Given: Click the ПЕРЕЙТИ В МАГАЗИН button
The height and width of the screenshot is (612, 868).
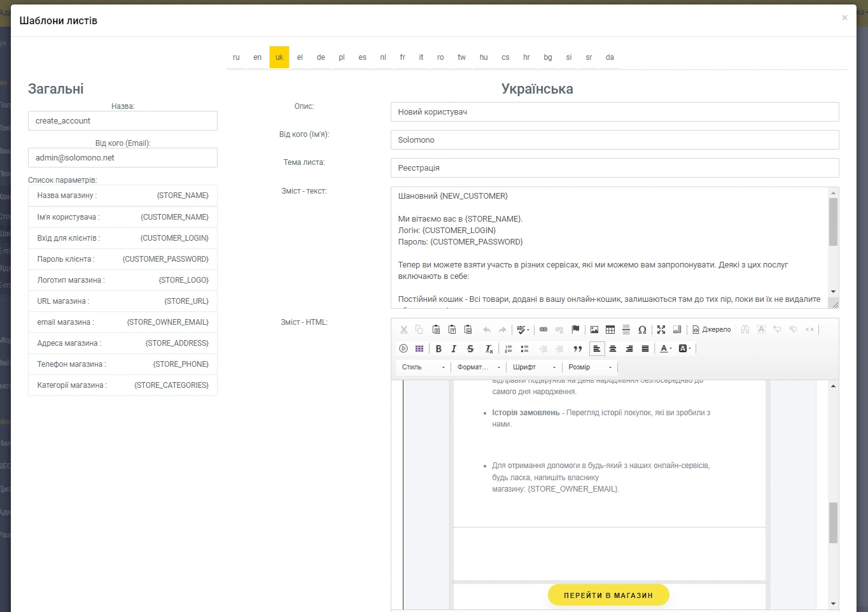Looking at the screenshot, I should tap(608, 595).
